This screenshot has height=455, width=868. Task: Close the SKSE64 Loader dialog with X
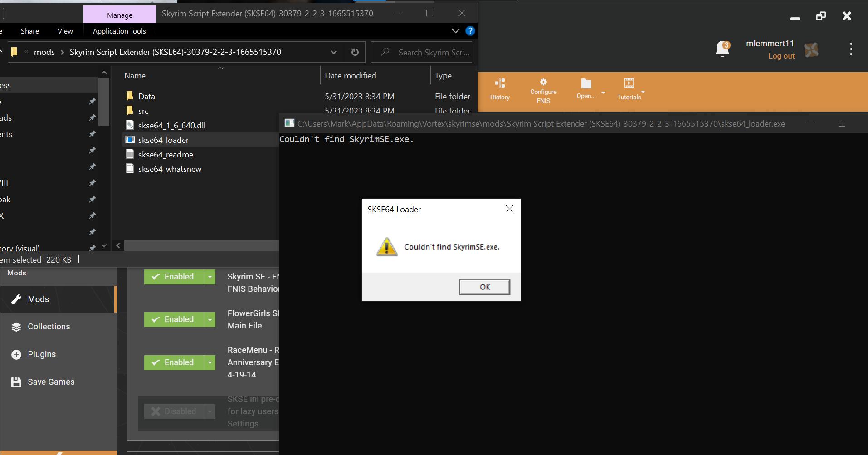509,209
